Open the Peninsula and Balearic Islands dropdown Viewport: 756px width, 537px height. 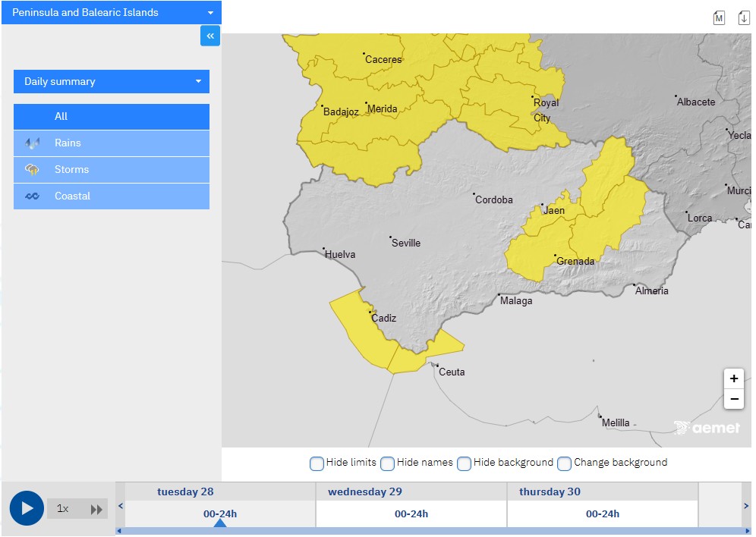tap(112, 13)
